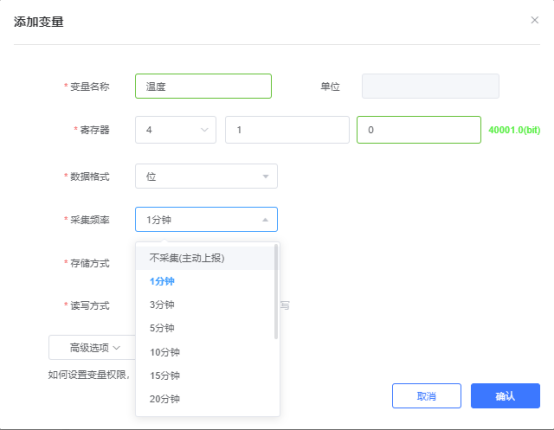This screenshot has width=554, height=430.
Task: Open the 数据格式 dropdown showing 位
Action: click(206, 176)
